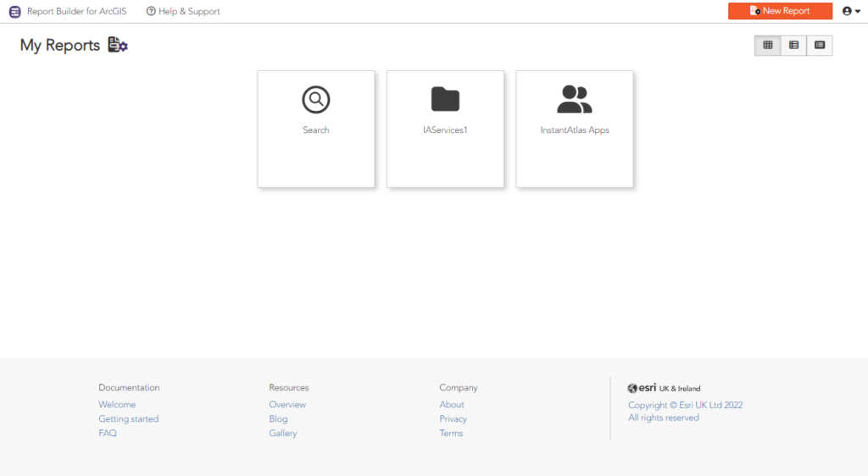The image size is (868, 476).
Task: Open the Privacy link
Action: 453,419
